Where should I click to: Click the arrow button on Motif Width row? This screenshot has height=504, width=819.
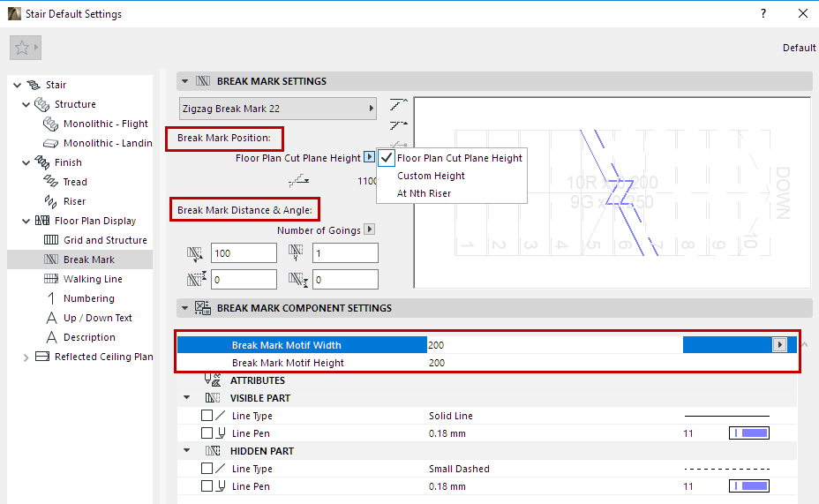click(x=780, y=345)
